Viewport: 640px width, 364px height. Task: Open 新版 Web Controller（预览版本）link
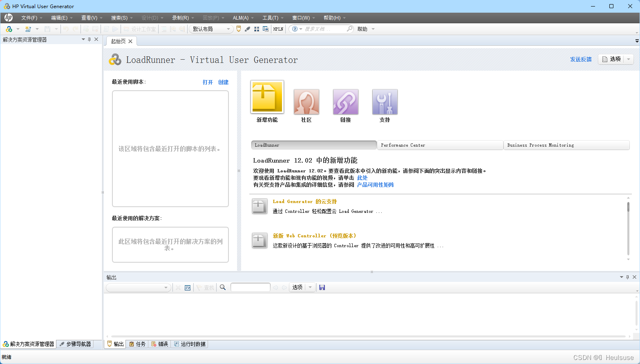tap(314, 236)
